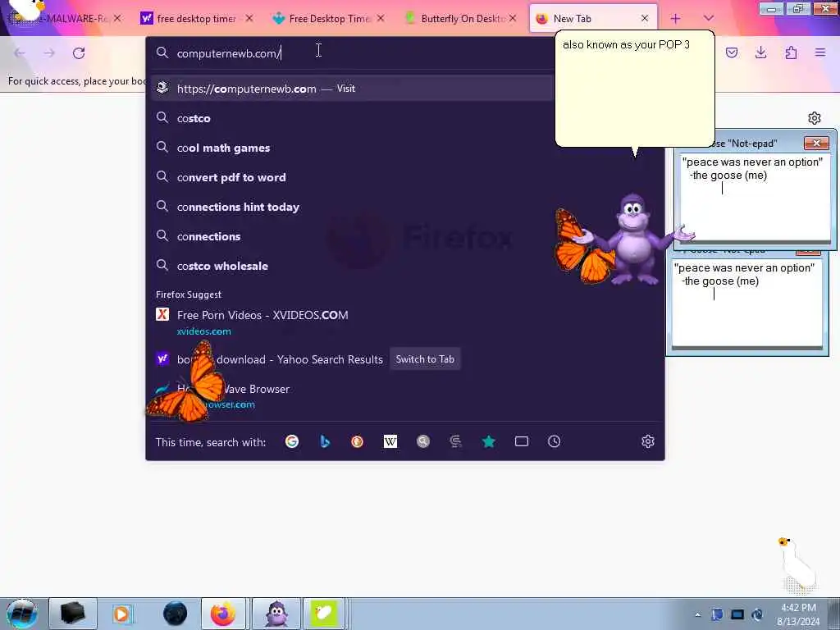The width and height of the screenshot is (840, 630).
Task: Search history with the clock icon
Action: (554, 441)
